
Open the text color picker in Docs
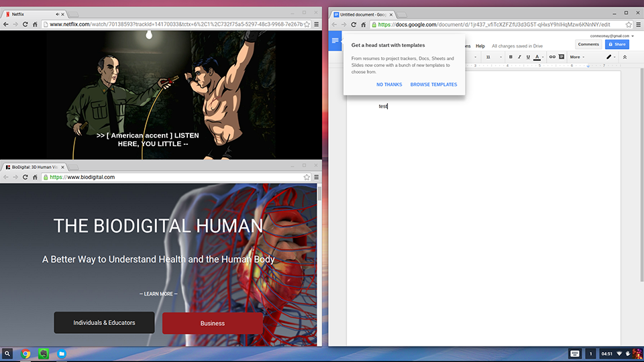point(538,57)
